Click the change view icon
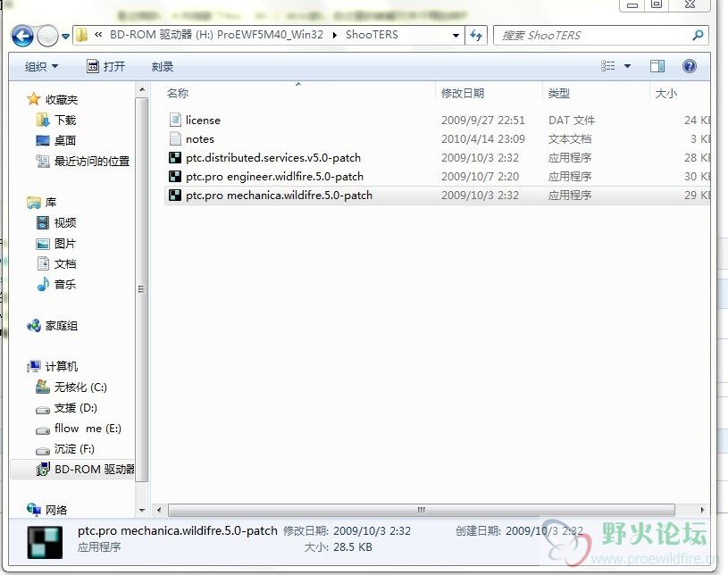 pyautogui.click(x=607, y=66)
